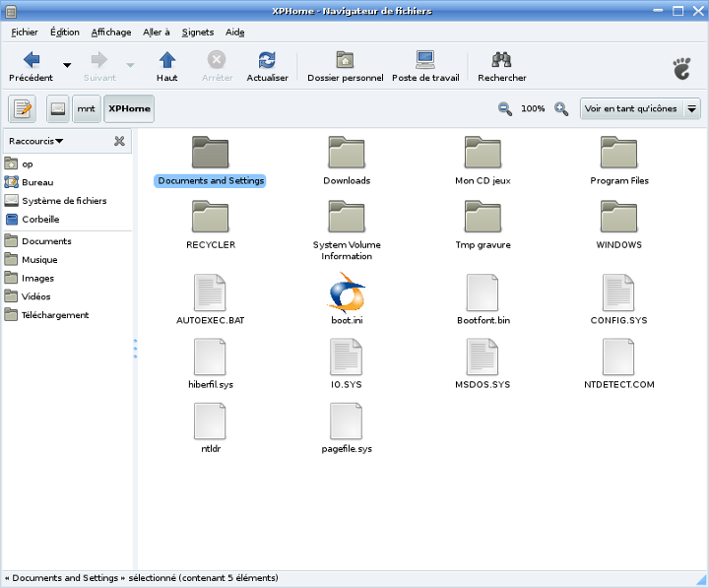Reset zoom via the 100% label
The image size is (709, 588).
pos(533,108)
